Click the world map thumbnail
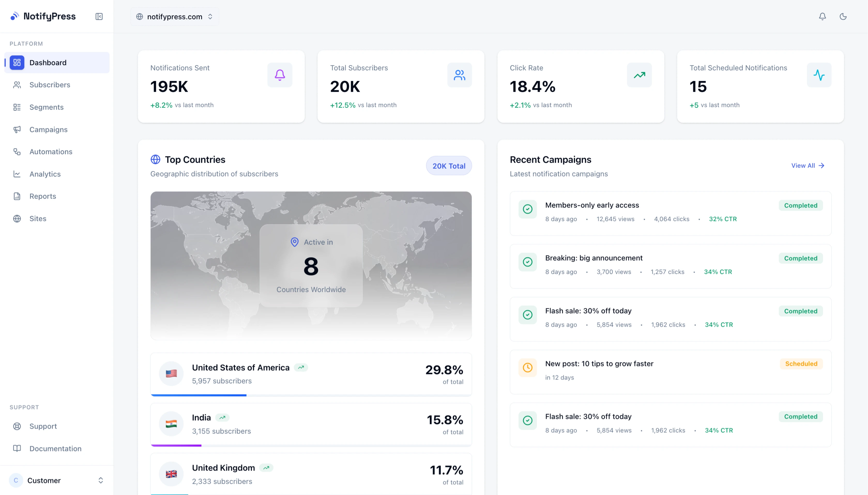The image size is (868, 495). [311, 266]
